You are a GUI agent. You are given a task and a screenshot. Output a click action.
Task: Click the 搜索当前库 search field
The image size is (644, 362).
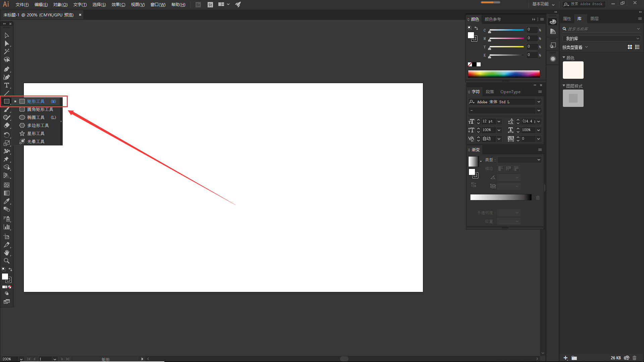coord(601,29)
